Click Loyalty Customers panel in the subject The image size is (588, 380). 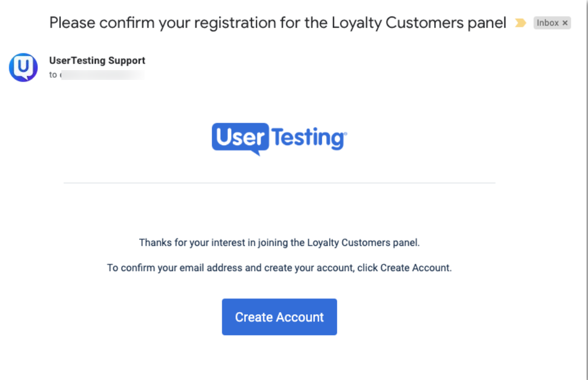(419, 23)
